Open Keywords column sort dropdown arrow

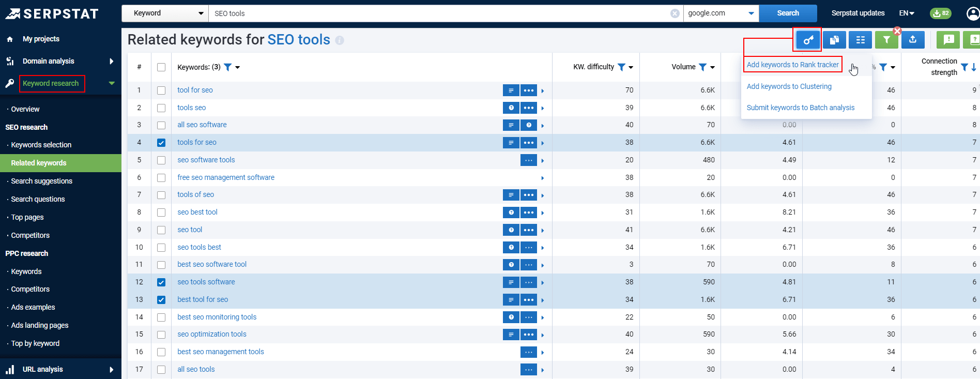coord(237,67)
